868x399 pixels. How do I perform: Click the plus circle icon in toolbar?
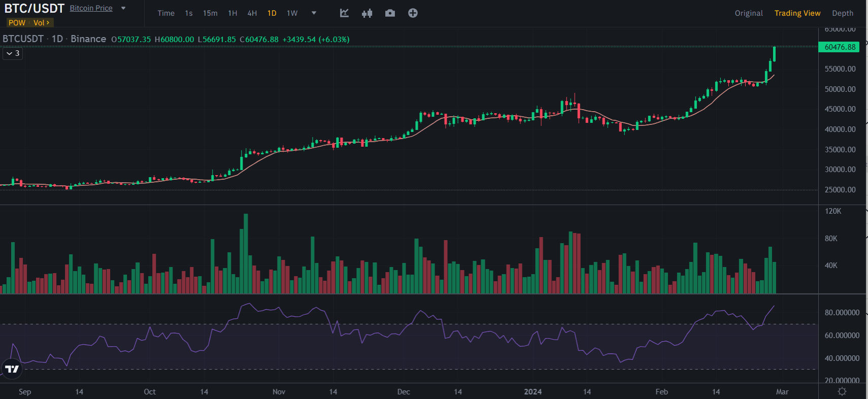click(413, 13)
